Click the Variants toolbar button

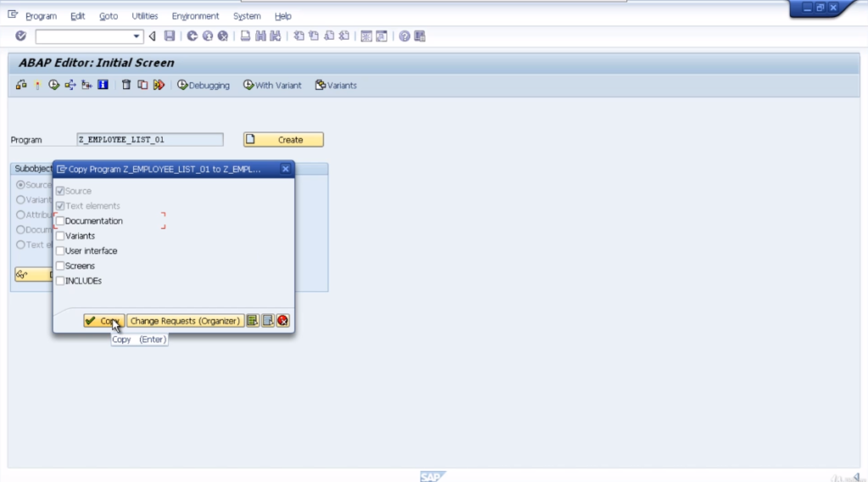click(336, 86)
